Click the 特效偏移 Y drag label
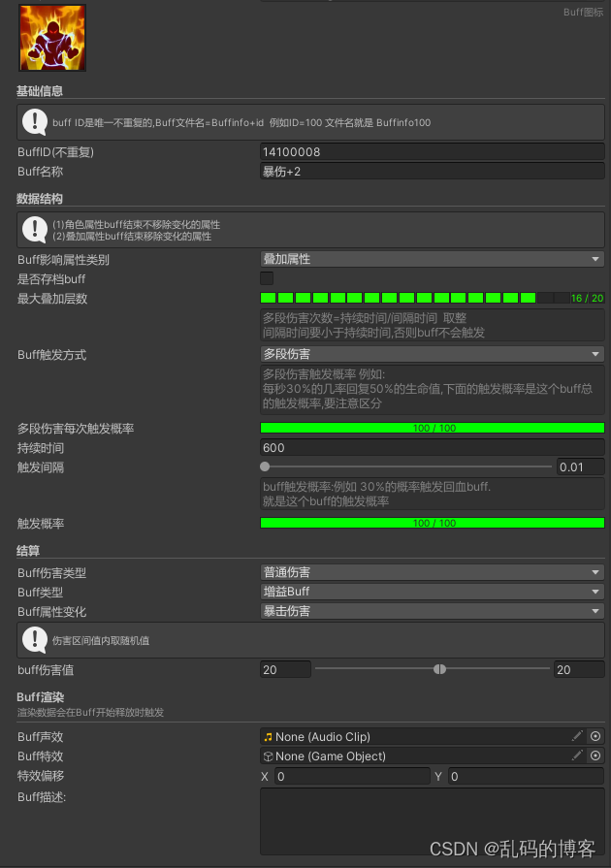The width and height of the screenshot is (611, 868). (x=438, y=776)
